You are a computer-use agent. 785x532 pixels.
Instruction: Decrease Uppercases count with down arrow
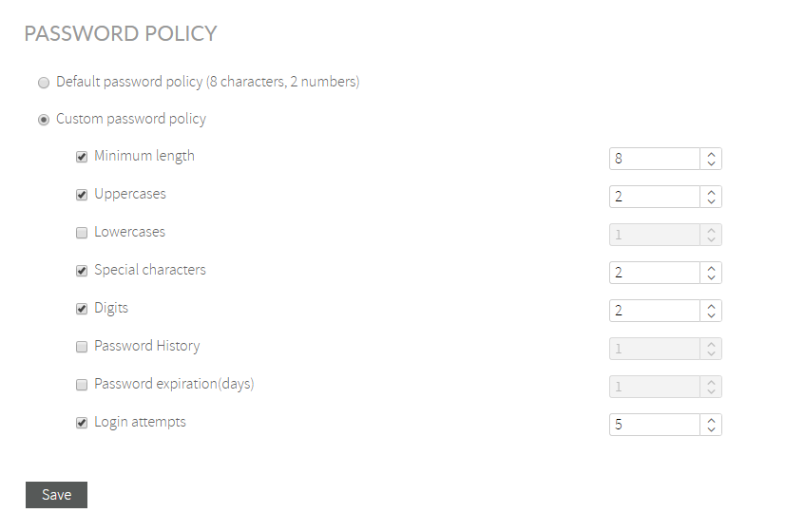[711, 201]
